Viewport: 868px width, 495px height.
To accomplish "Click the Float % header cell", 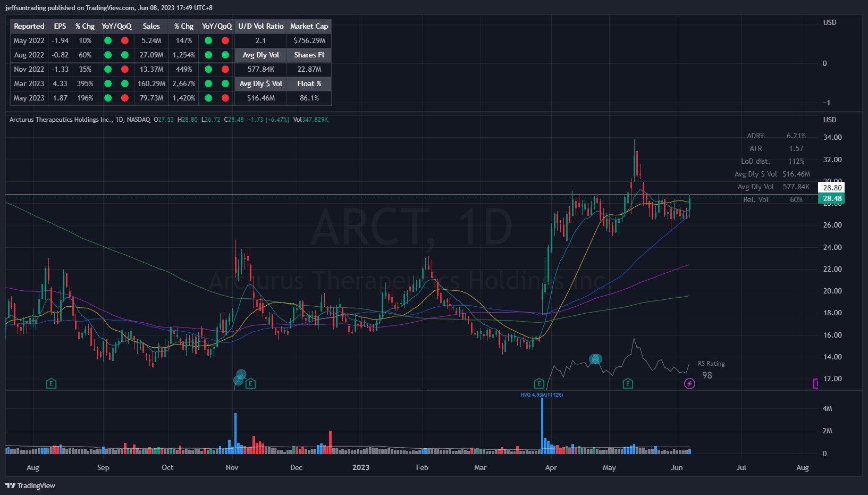I will [x=309, y=83].
